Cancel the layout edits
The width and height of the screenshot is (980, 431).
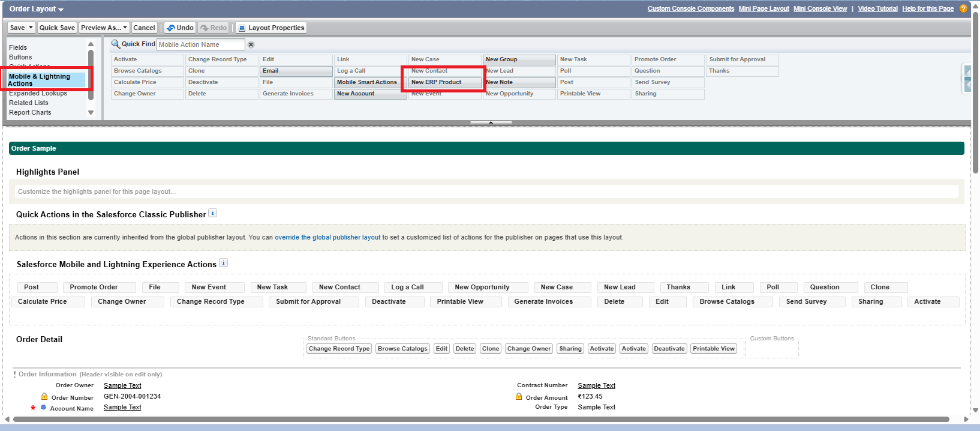point(144,28)
